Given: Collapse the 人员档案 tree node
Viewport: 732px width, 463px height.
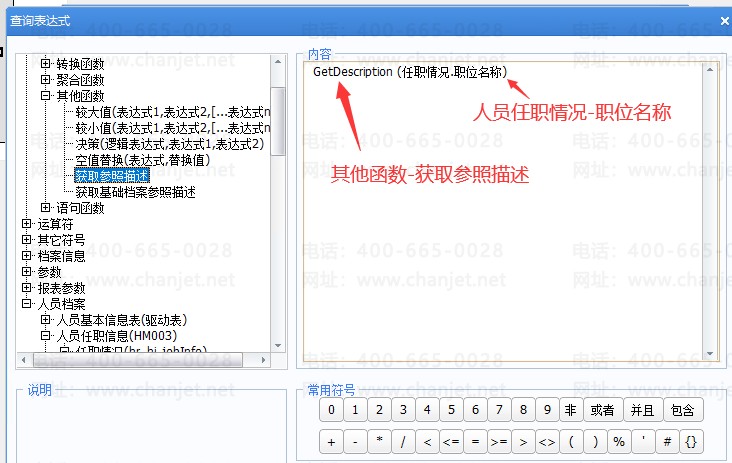Looking at the screenshot, I should 27,304.
